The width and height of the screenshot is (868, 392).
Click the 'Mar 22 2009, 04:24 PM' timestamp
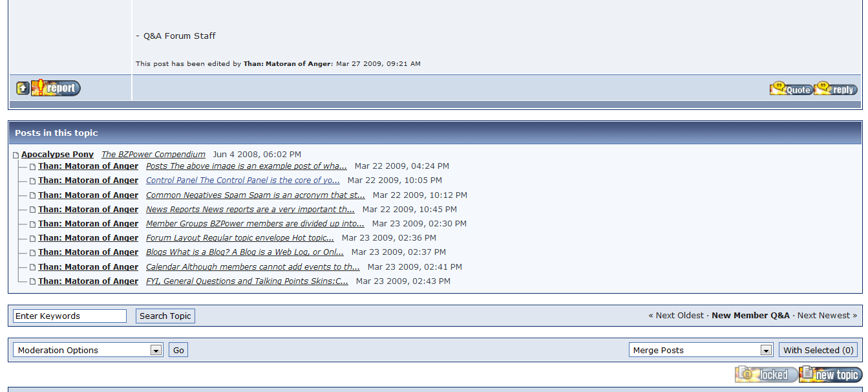pyautogui.click(x=402, y=166)
